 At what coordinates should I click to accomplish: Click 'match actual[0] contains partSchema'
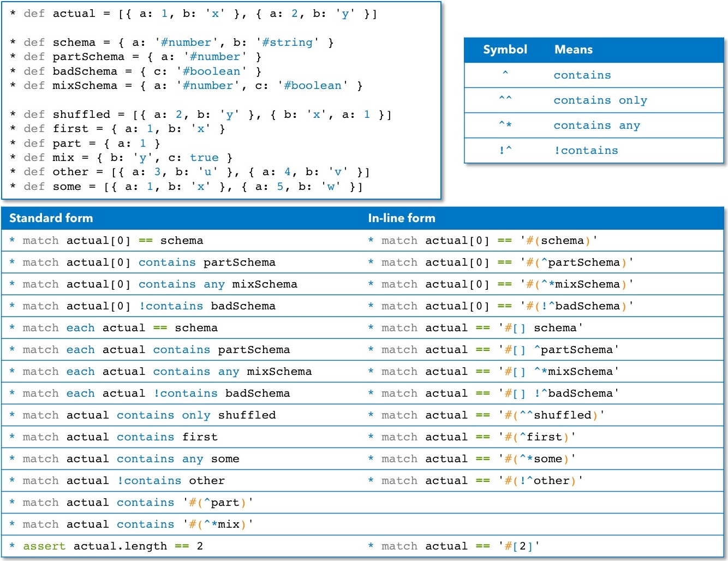coord(142,262)
